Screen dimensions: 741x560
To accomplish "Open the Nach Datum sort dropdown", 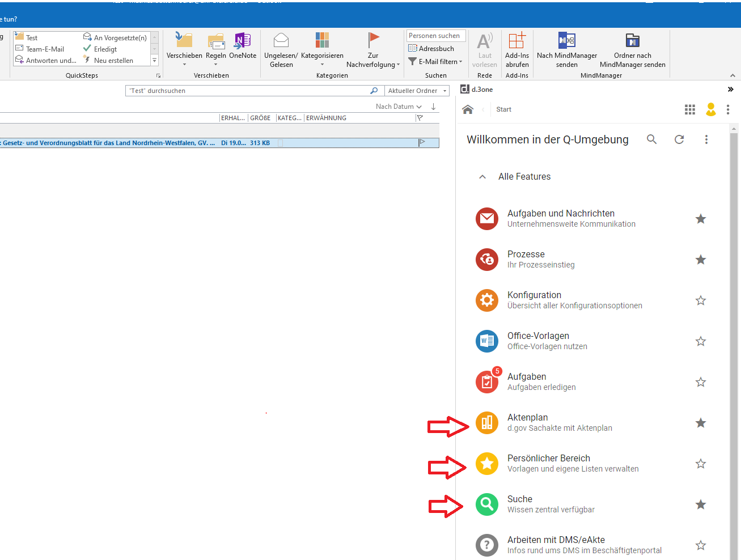I will (x=399, y=107).
